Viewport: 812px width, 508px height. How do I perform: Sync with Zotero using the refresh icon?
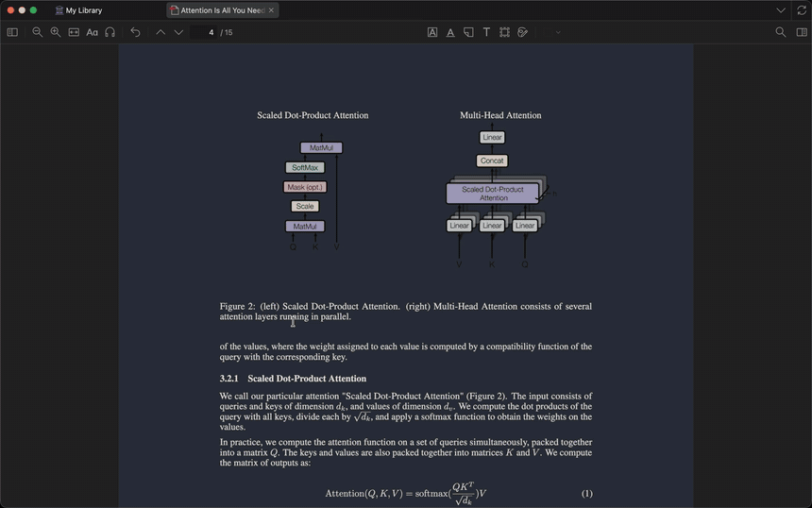(802, 10)
